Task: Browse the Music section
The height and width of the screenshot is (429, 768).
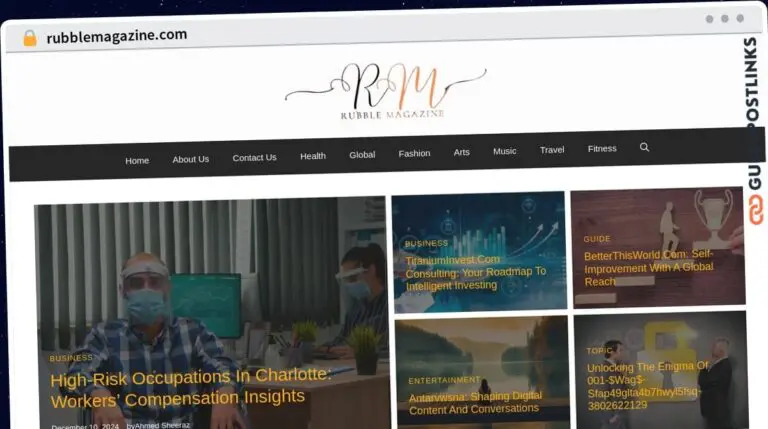Action: [x=505, y=151]
